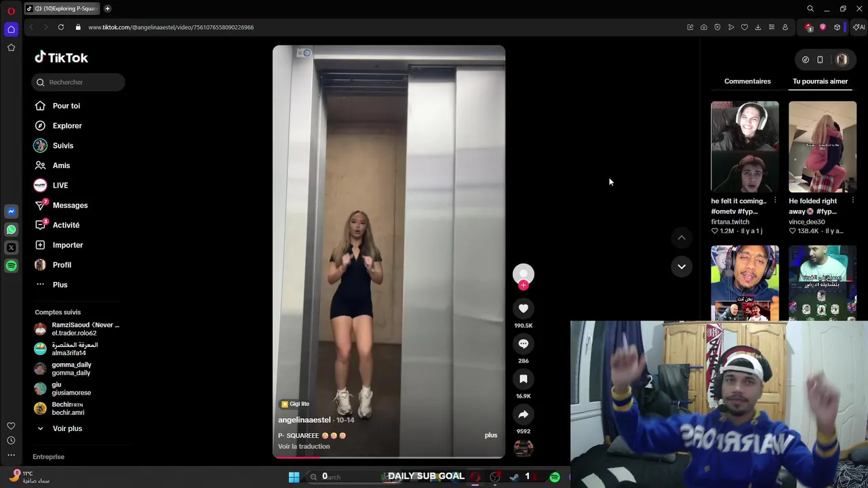Open the firtana.twitch suggested video thumbnail
Viewport: 868px width, 488px height.
(745, 146)
